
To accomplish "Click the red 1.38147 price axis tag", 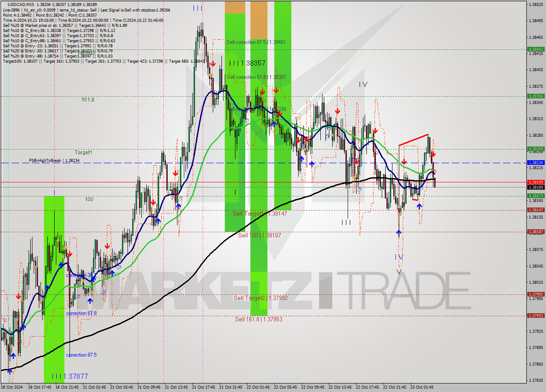I will click(536, 210).
